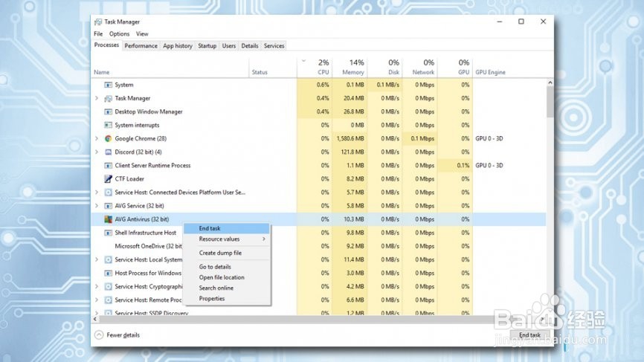The width and height of the screenshot is (644, 362).
Task: Switch to the Details tab
Action: 250,46
